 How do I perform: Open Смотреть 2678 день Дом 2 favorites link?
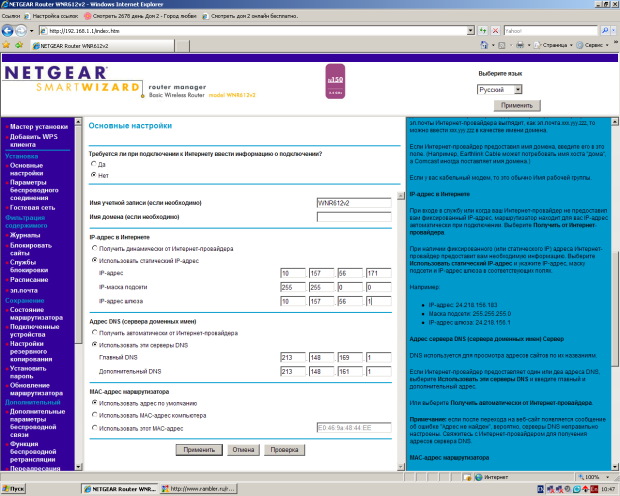pyautogui.click(x=140, y=16)
